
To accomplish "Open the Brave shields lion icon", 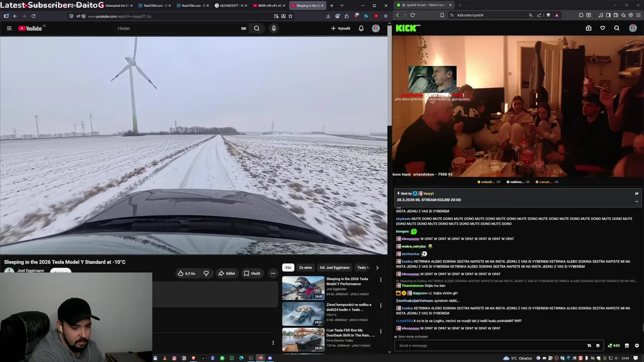I will coord(548,15).
